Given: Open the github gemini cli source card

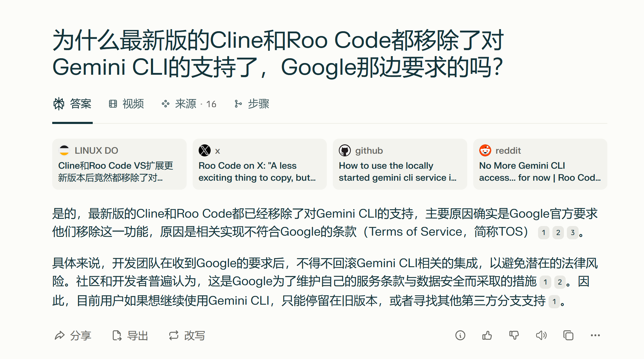Looking at the screenshot, I should coord(400,164).
